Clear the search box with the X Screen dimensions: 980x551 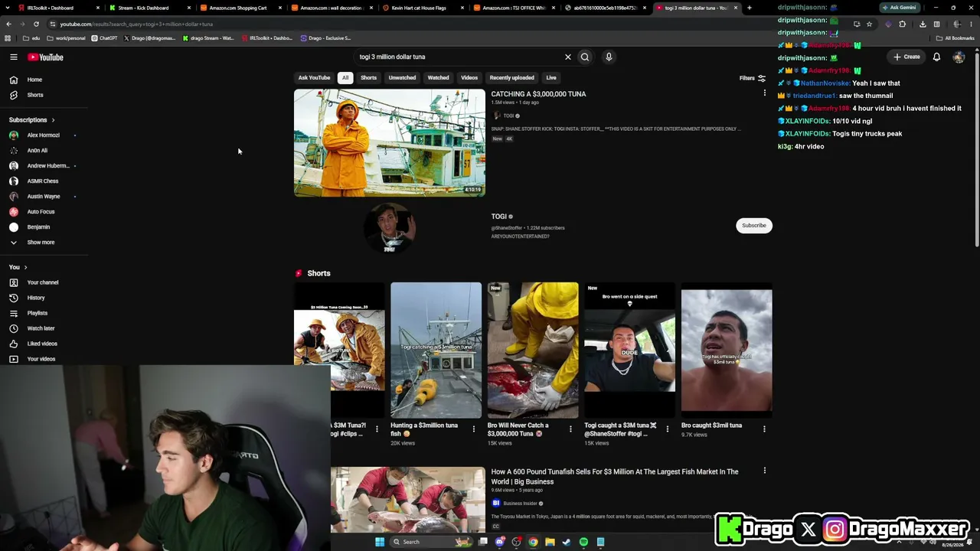568,57
